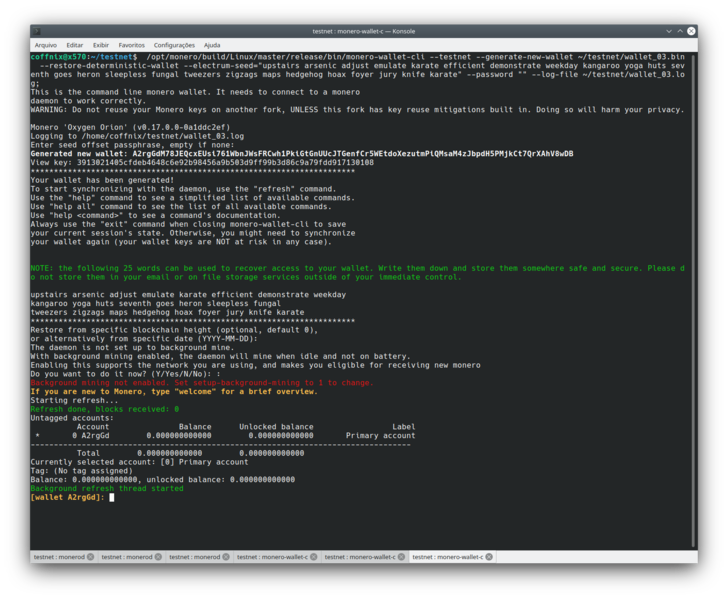Screen dimensions: 728x599
Task: Close the first monero-wallet-c tab
Action: [313, 557]
